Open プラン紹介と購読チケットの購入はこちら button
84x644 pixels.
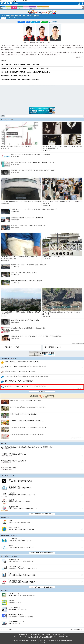tap(42, 514)
